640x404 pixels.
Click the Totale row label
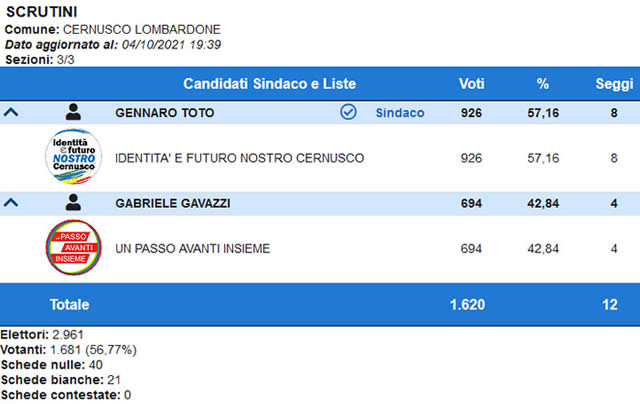pyautogui.click(x=69, y=304)
